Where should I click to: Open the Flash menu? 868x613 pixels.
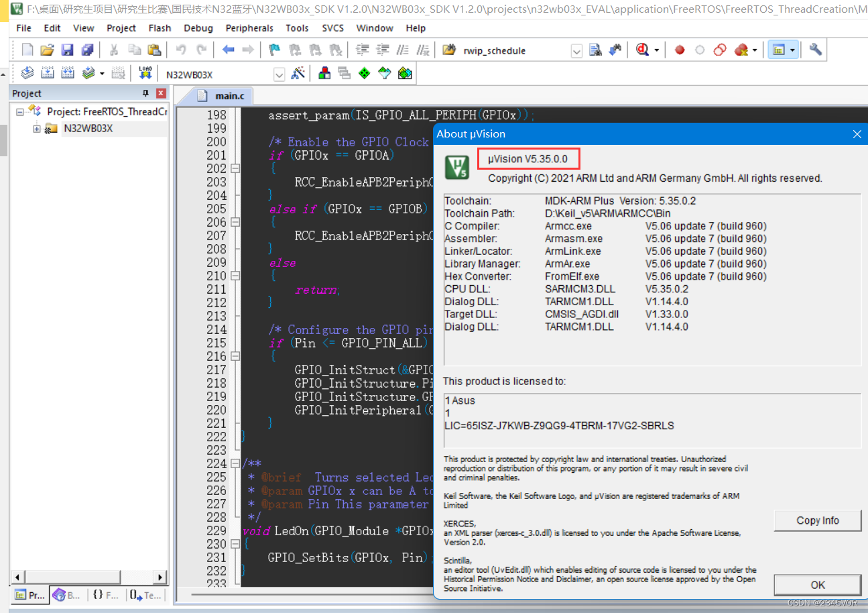pyautogui.click(x=160, y=28)
